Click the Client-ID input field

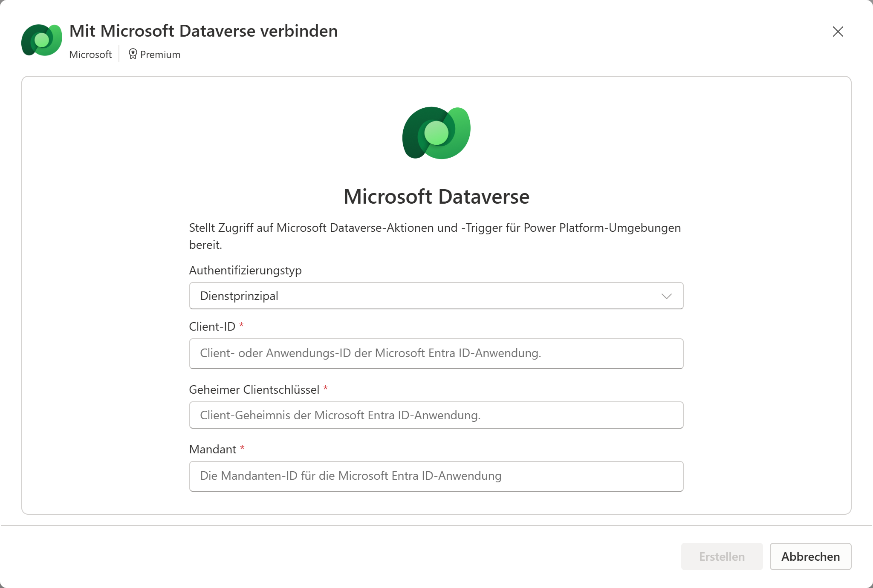tap(436, 353)
